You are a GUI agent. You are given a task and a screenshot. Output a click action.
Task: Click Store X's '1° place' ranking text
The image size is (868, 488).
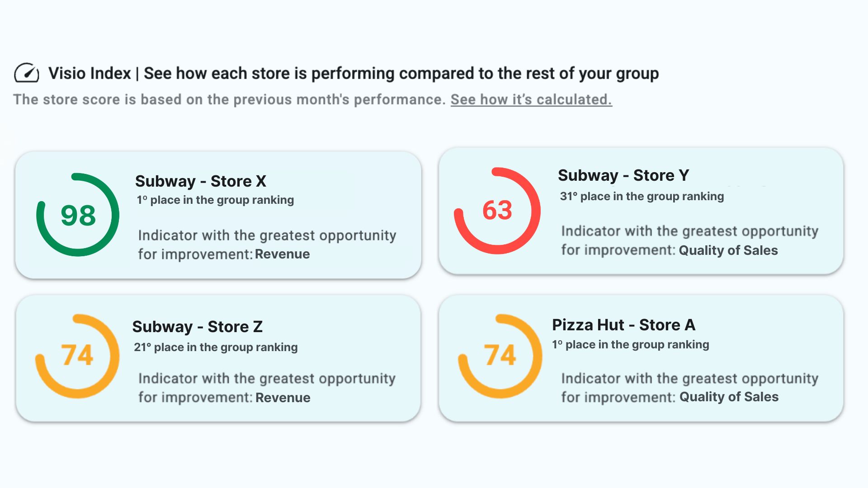click(215, 200)
